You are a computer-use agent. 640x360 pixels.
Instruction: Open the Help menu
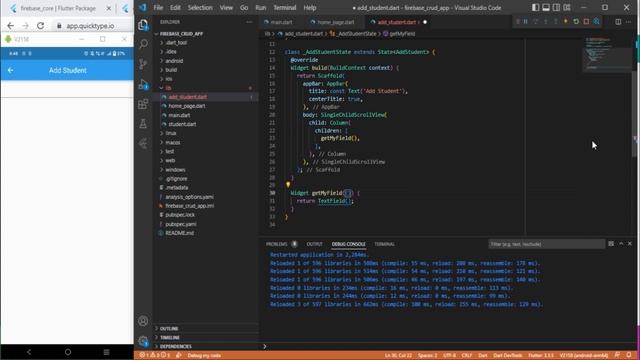pyautogui.click(x=310, y=8)
